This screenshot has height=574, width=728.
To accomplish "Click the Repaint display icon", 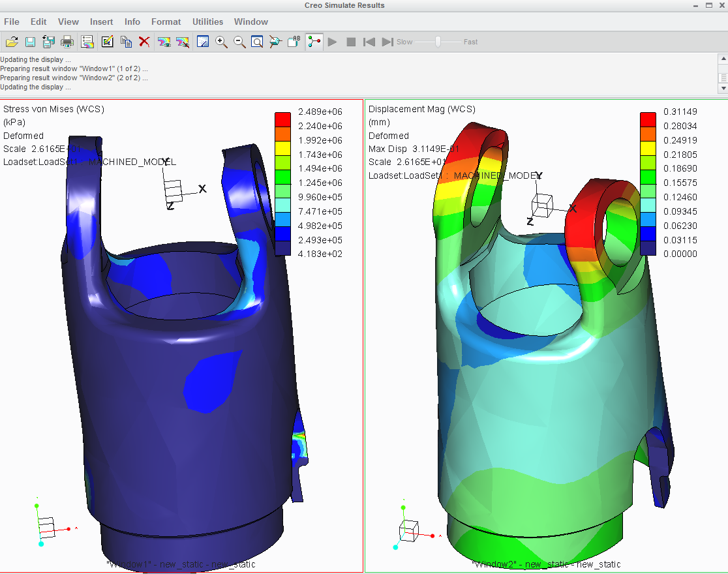I will (x=203, y=42).
